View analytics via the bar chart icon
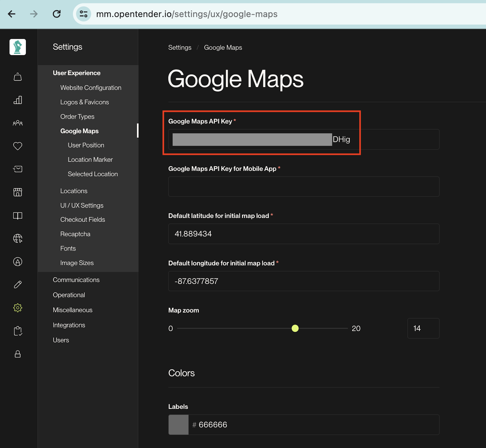Screen dimensions: 486x448 point(18,100)
